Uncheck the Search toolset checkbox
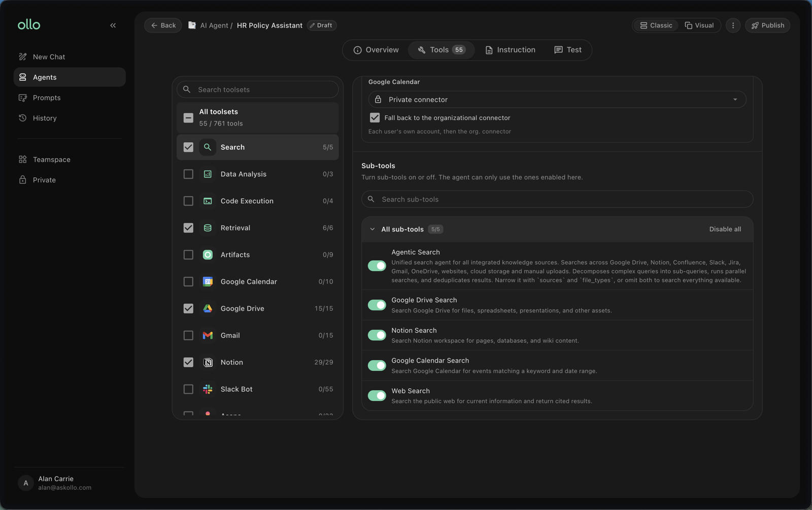Screen dimensions: 812x510 pyautogui.click(x=188, y=147)
